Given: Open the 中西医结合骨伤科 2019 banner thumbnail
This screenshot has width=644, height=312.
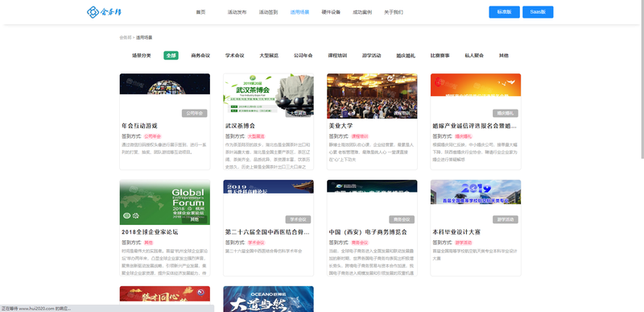Looking at the screenshot, I should pos(268,186).
